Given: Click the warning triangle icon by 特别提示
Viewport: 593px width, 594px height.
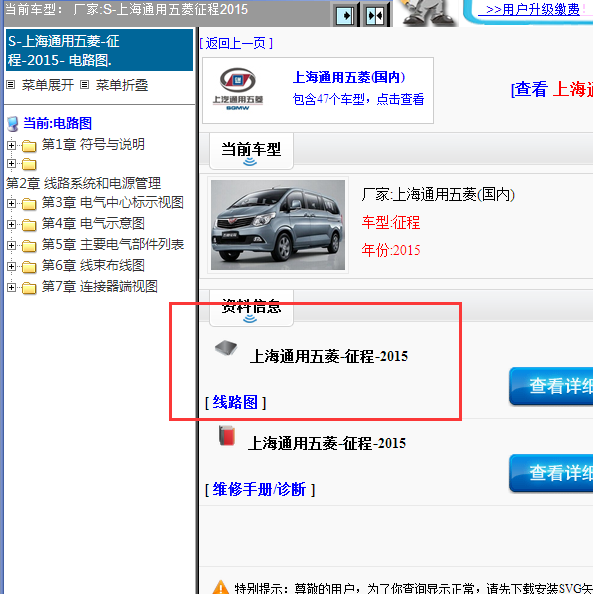Looking at the screenshot, I should pyautogui.click(x=220, y=587).
